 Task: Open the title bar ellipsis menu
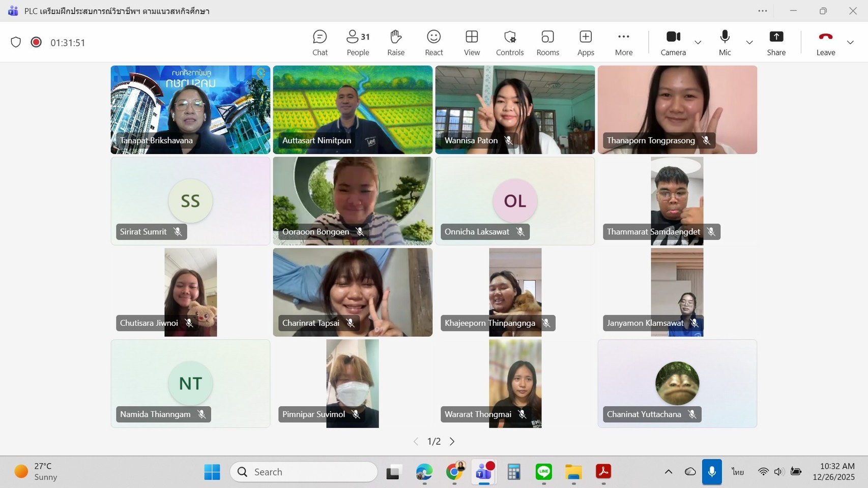pyautogui.click(x=762, y=11)
